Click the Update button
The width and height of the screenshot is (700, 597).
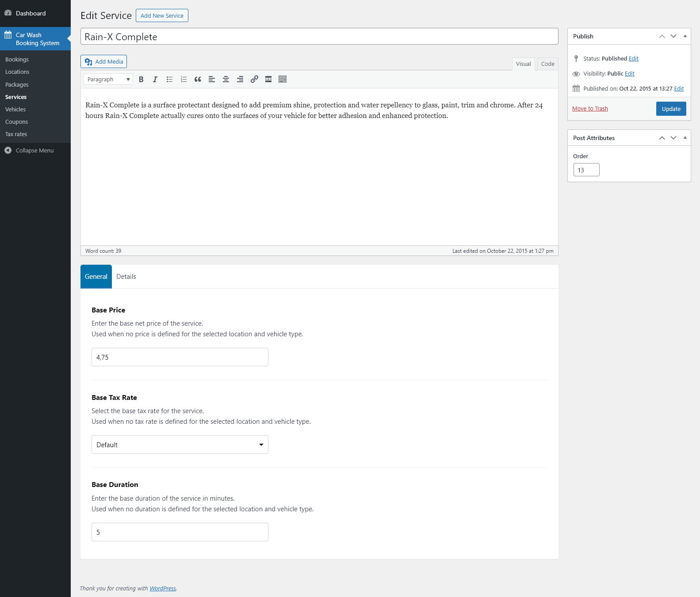(x=671, y=109)
